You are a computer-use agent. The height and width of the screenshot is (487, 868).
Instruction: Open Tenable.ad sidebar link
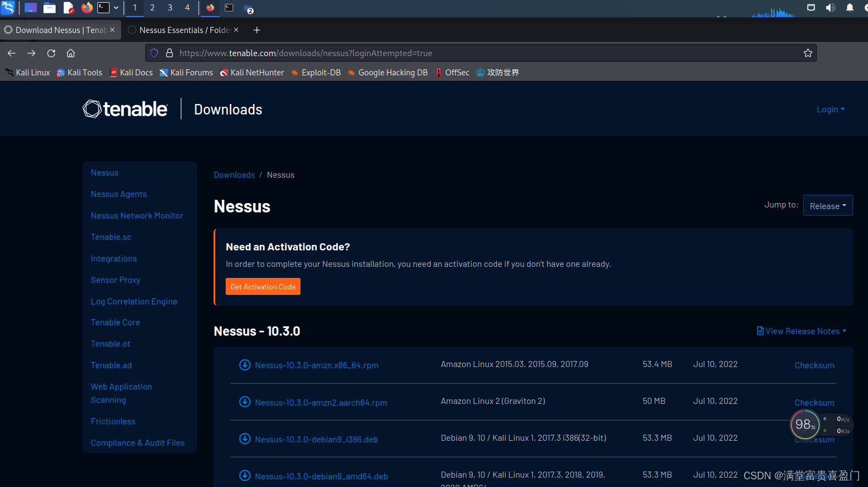[111, 365]
